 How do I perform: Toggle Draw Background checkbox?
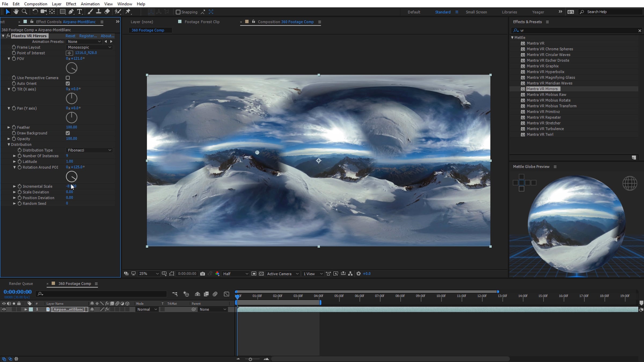tap(68, 133)
